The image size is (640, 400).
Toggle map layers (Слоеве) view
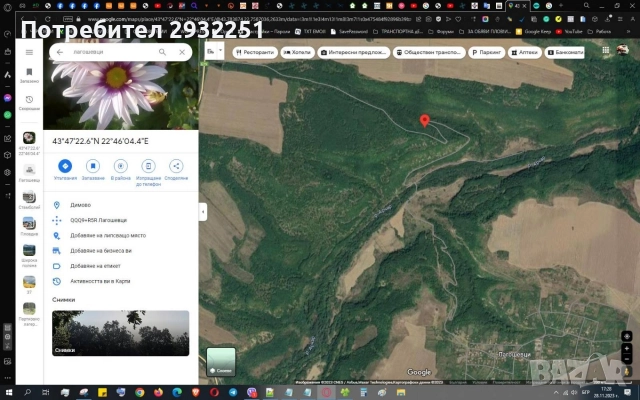(221, 361)
